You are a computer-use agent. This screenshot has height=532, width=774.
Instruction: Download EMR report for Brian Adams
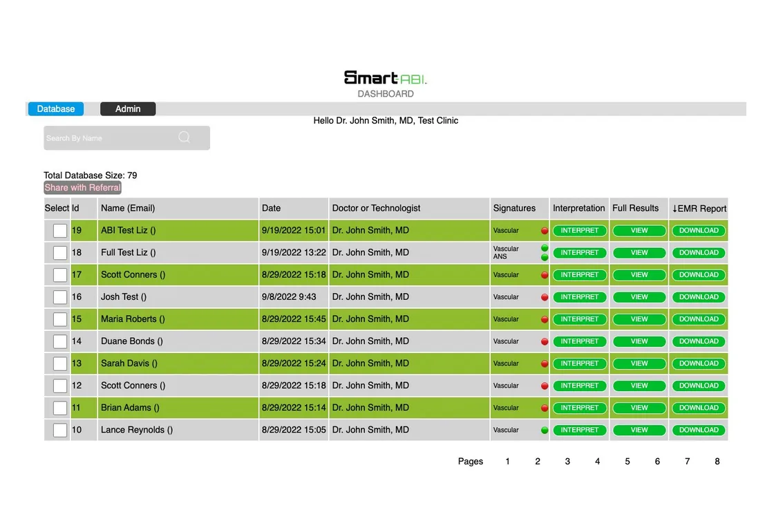(x=699, y=408)
